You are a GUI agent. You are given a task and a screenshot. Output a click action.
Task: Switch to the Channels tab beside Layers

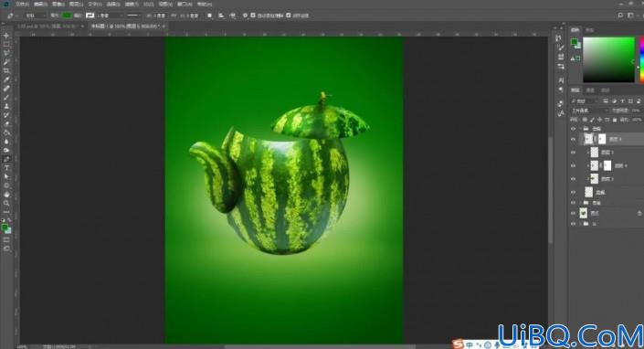pyautogui.click(x=590, y=90)
